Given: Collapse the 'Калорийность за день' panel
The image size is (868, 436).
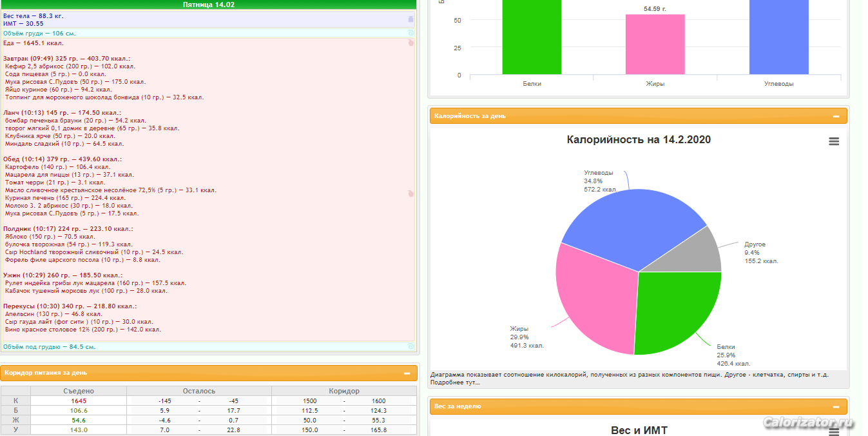Looking at the screenshot, I should (836, 116).
